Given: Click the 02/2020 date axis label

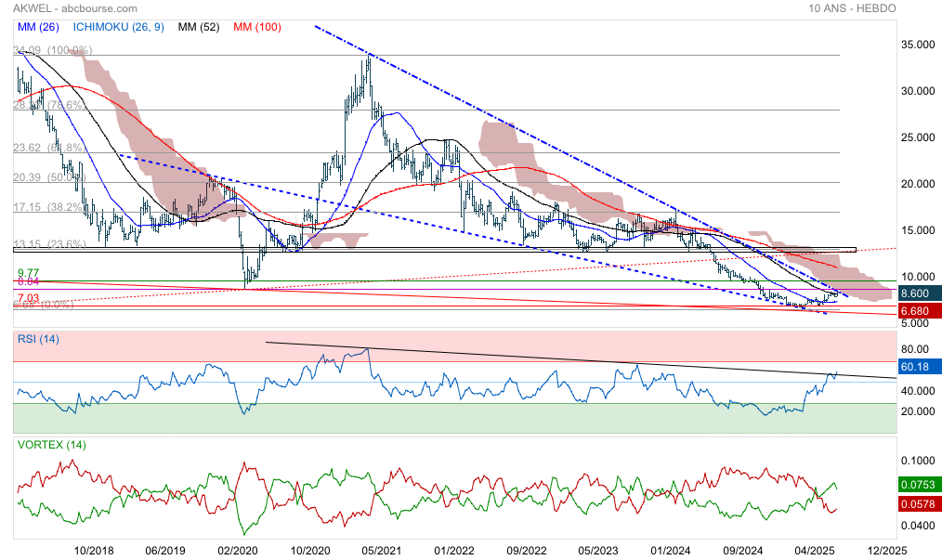Looking at the screenshot, I should coord(237,551).
